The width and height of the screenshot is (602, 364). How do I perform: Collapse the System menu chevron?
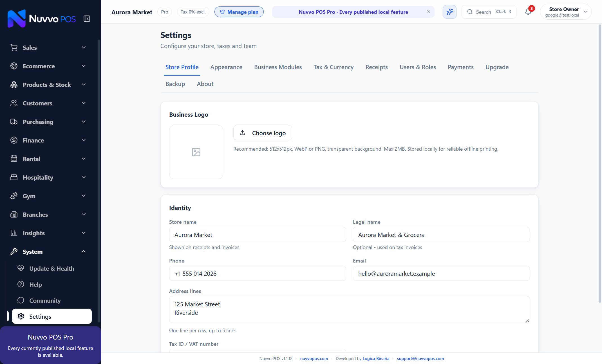point(84,252)
